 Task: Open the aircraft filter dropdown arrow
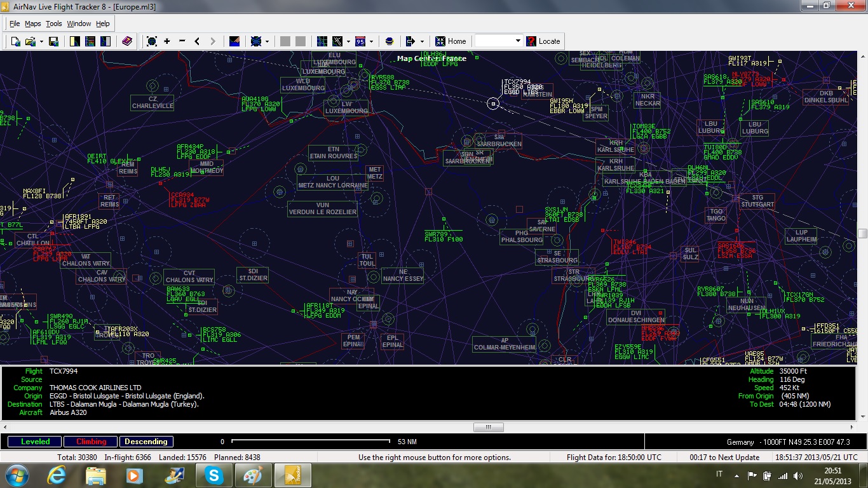click(x=267, y=41)
